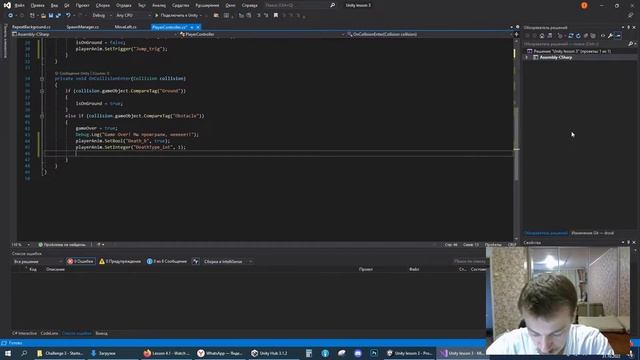The width and height of the screenshot is (640, 360).
Task: Open the Windows Start menu
Action: (x=8, y=353)
